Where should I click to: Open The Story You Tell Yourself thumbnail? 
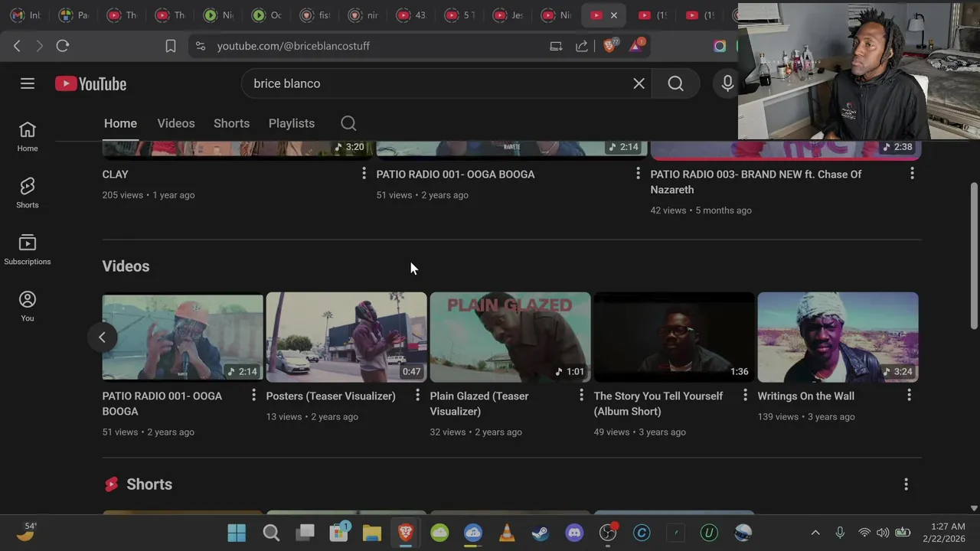pos(674,337)
